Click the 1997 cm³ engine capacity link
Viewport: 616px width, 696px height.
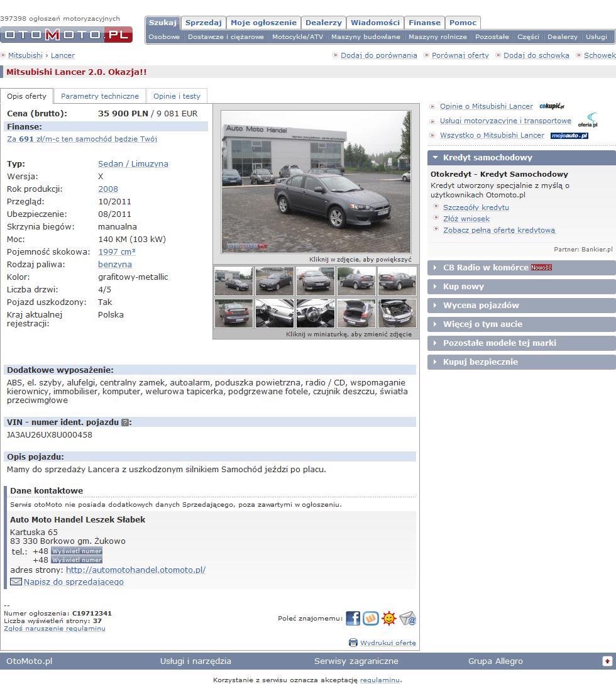(x=117, y=251)
